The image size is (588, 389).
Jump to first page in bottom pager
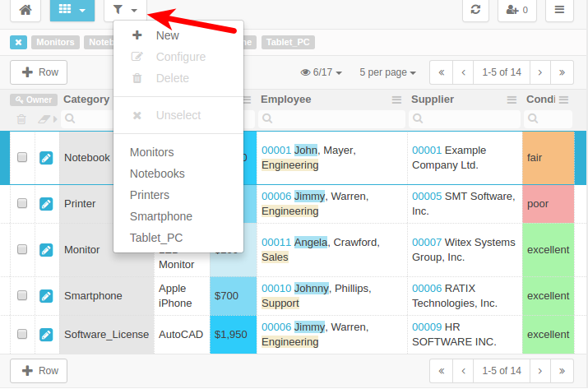click(442, 371)
